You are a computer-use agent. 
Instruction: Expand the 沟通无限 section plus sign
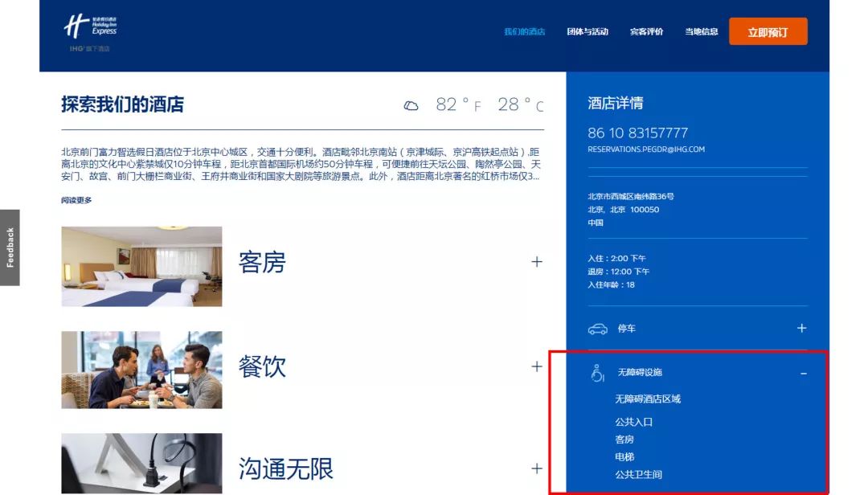click(x=536, y=468)
